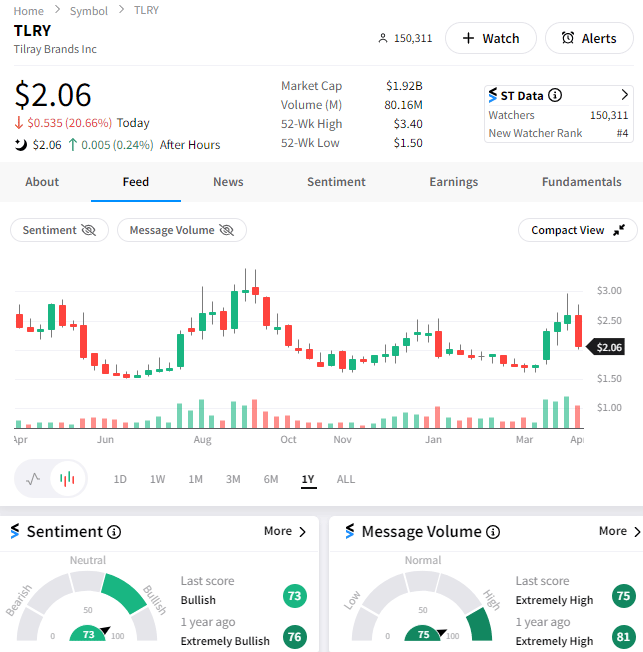The image size is (643, 652).
Task: Toggle Message Volume overlay visibility
Action: 182,230
